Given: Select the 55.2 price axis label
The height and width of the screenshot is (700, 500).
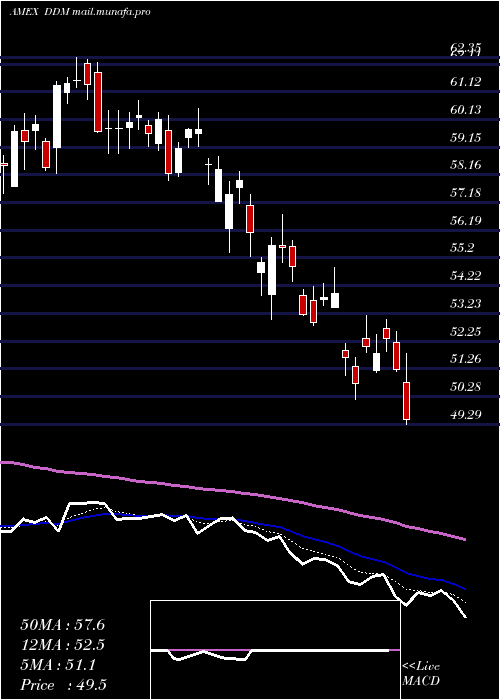Looking at the screenshot, I should tap(463, 248).
